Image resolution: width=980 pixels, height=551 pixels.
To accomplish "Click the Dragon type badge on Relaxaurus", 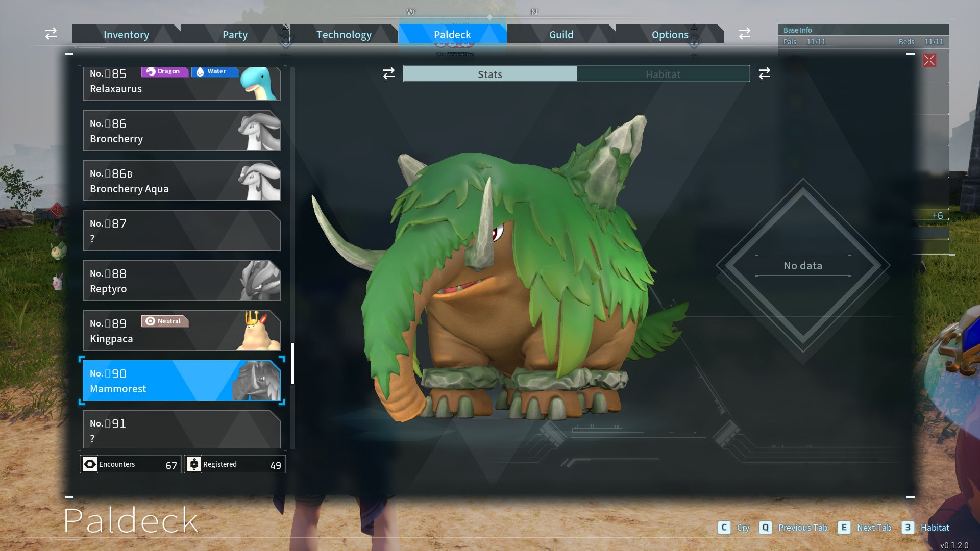I will [165, 71].
